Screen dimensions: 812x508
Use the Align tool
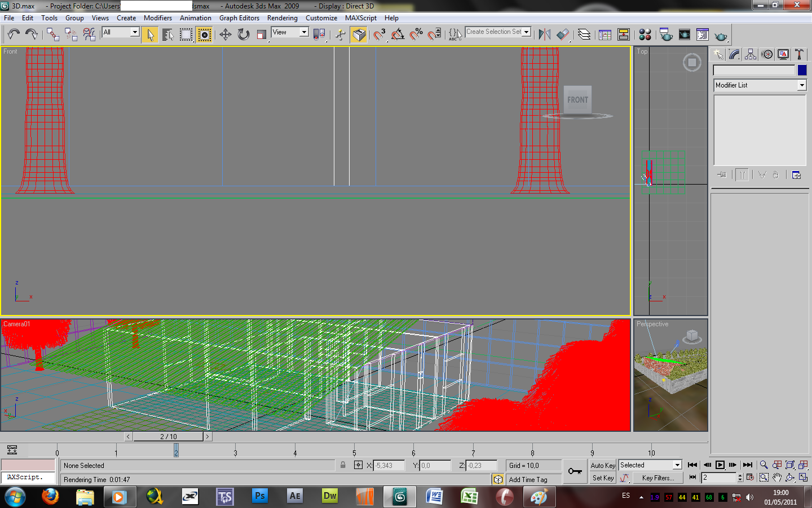click(563, 34)
